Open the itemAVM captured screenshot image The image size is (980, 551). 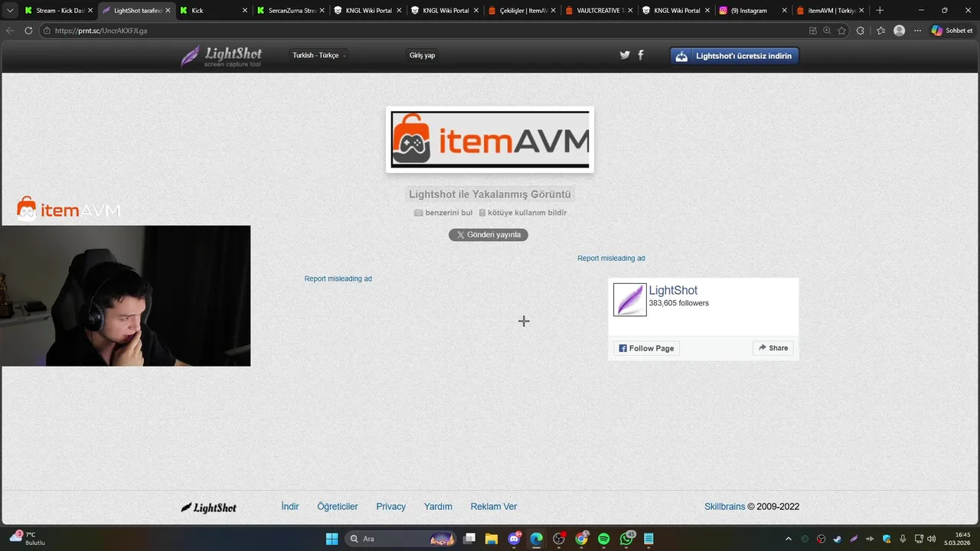tap(490, 139)
